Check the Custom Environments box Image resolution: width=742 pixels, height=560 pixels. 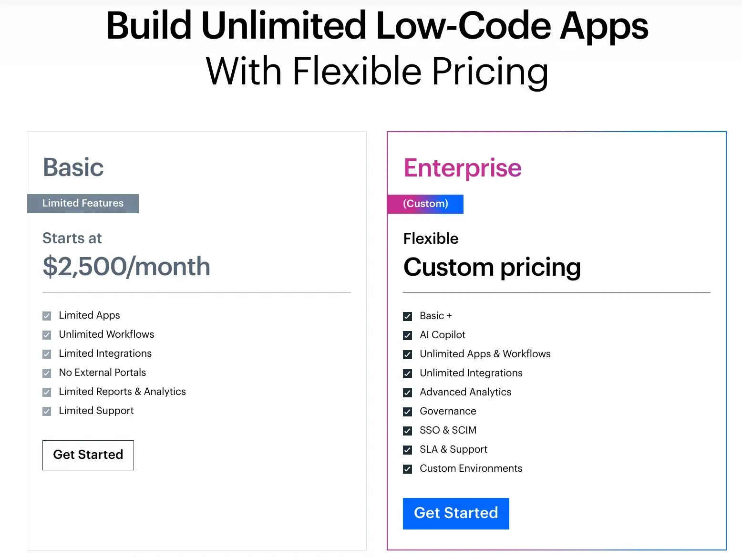click(408, 469)
